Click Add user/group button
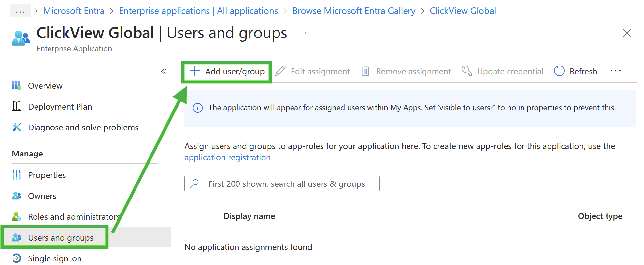Viewport: 644px width, 265px height. click(227, 71)
